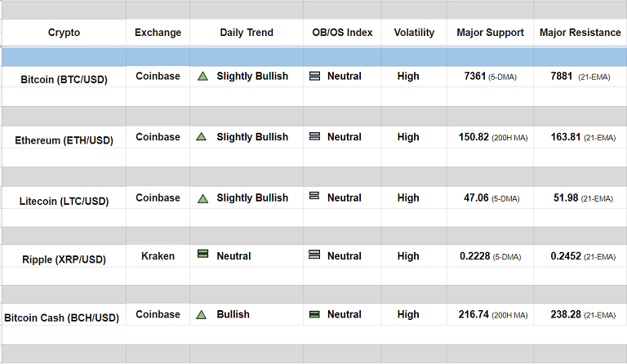
Task: Click Bitcoin's 7361 major support value
Action: (474, 77)
